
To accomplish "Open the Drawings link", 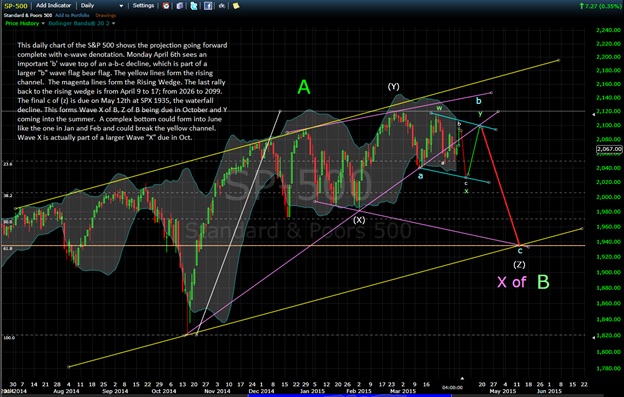I will tap(105, 15).
